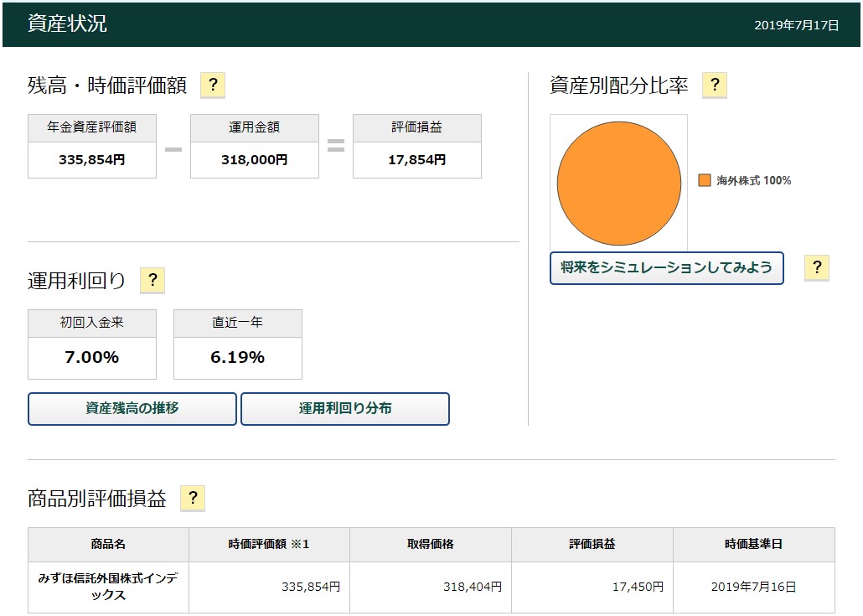Open help icon beside 残高・時価評価額
This screenshot has height=616, width=863.
tap(213, 85)
